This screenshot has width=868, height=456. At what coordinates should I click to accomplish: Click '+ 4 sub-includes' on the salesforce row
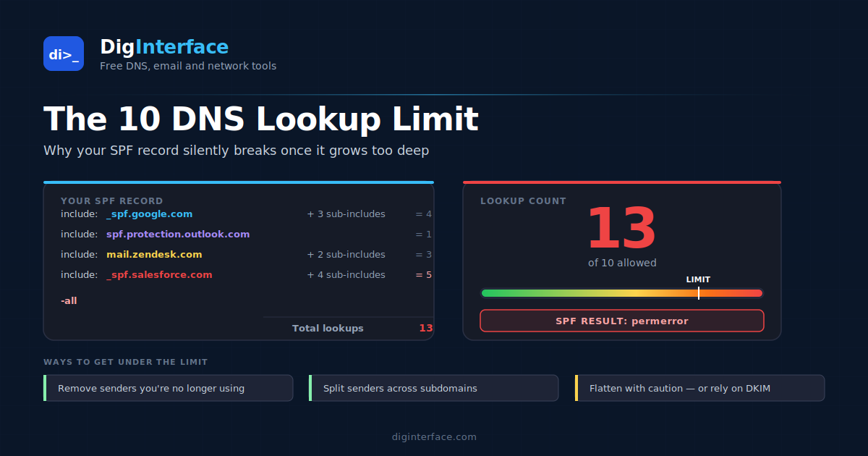[x=346, y=275]
